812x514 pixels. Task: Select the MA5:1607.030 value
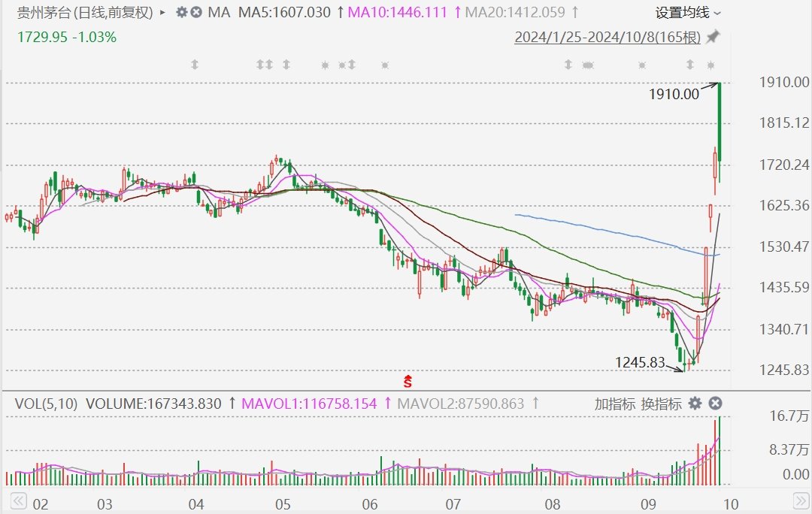pos(284,13)
